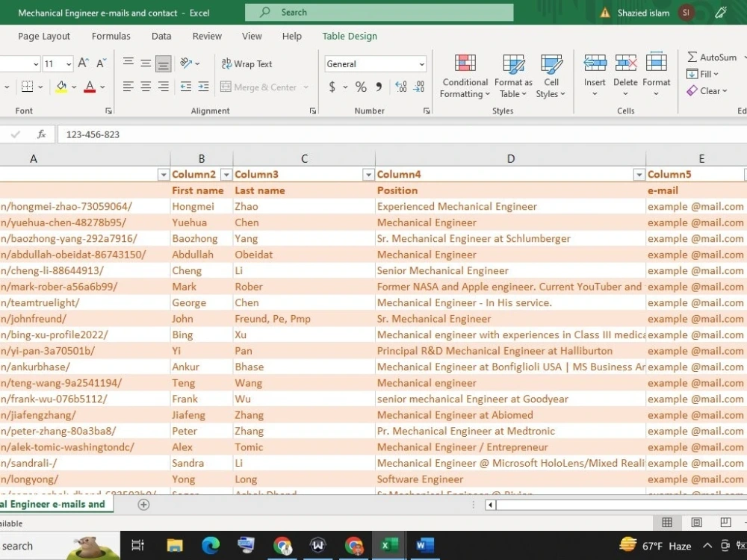Screen dimensions: 747x560
Task: Click the formula bar with 123-456-823
Action: tap(402, 134)
